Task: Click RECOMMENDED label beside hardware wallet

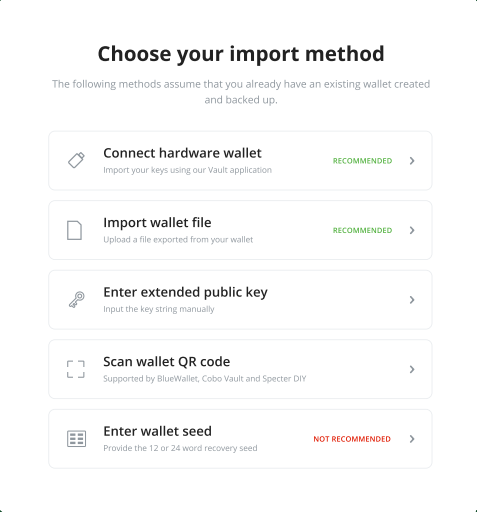Action: [362, 161]
